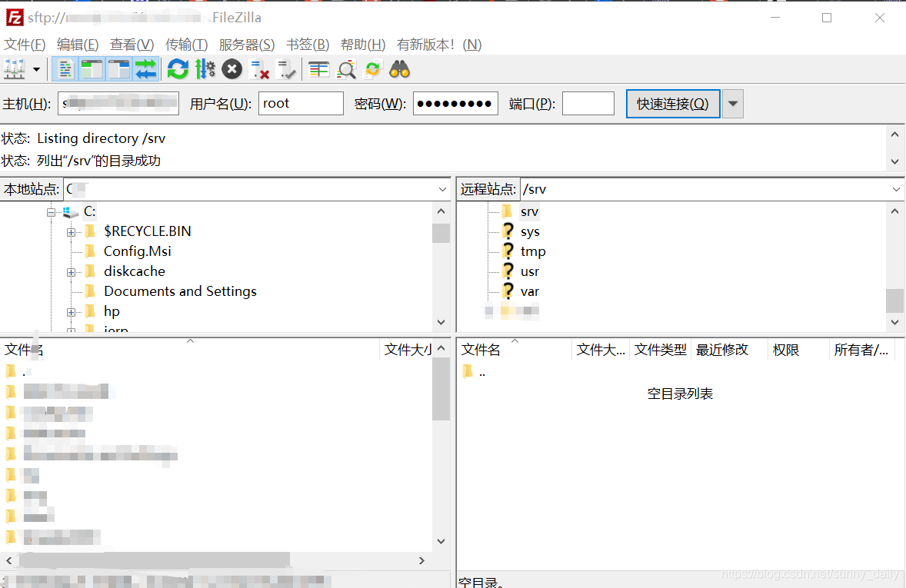The width and height of the screenshot is (906, 588).
Task: Sort remote list by 文件名 column
Action: pos(515,350)
